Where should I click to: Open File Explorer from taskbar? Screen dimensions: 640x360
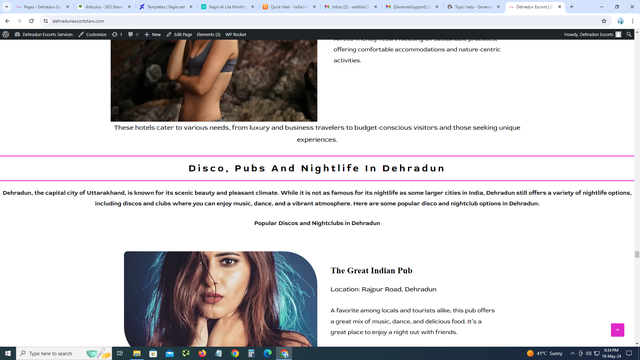coord(137,353)
